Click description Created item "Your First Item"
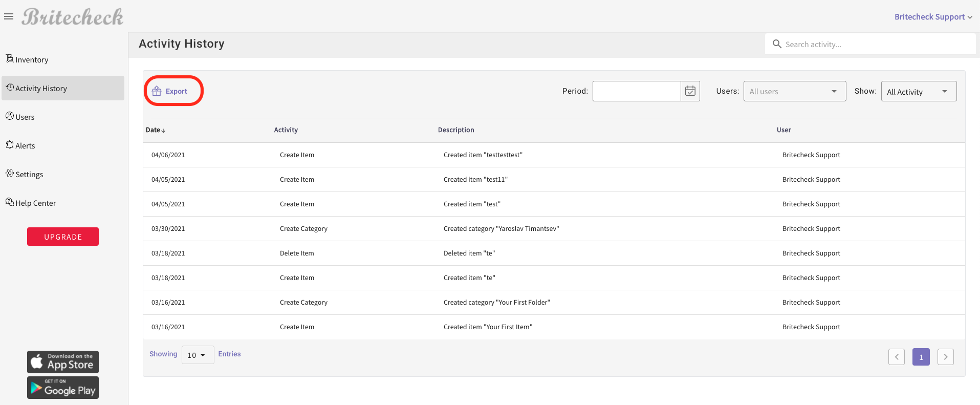 pos(488,327)
